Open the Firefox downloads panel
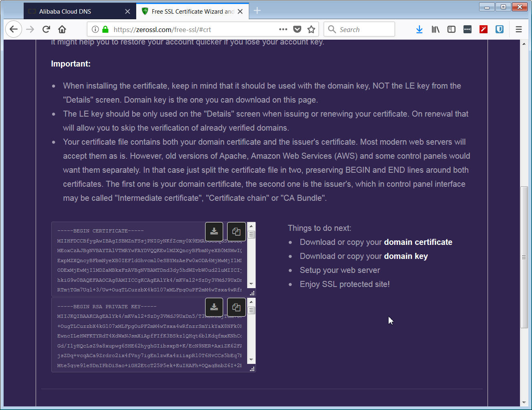Screen dimensions: 532x410 419,29
